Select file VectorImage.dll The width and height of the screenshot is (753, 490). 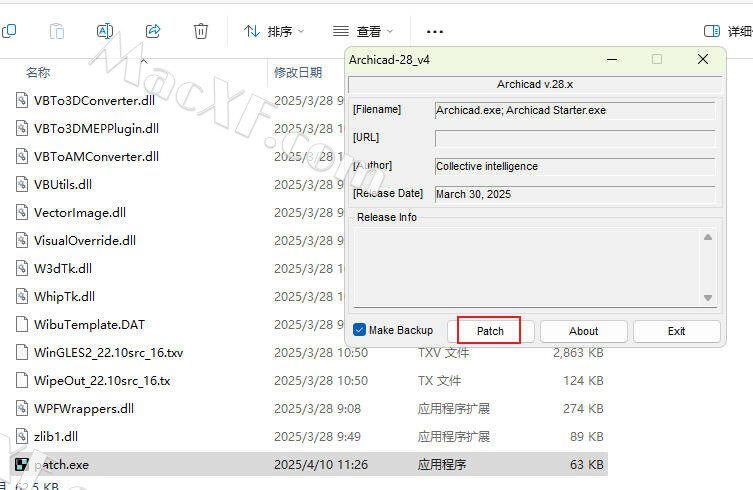point(80,212)
